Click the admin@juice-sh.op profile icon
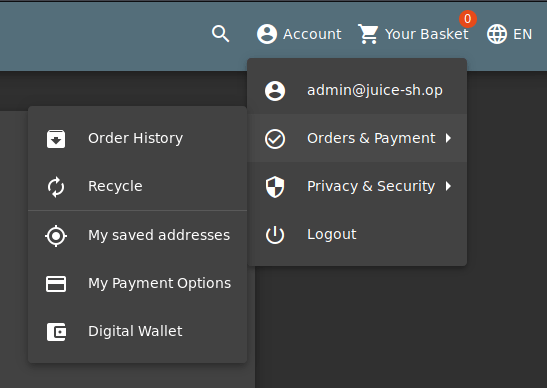The height and width of the screenshot is (388, 547). [x=275, y=91]
